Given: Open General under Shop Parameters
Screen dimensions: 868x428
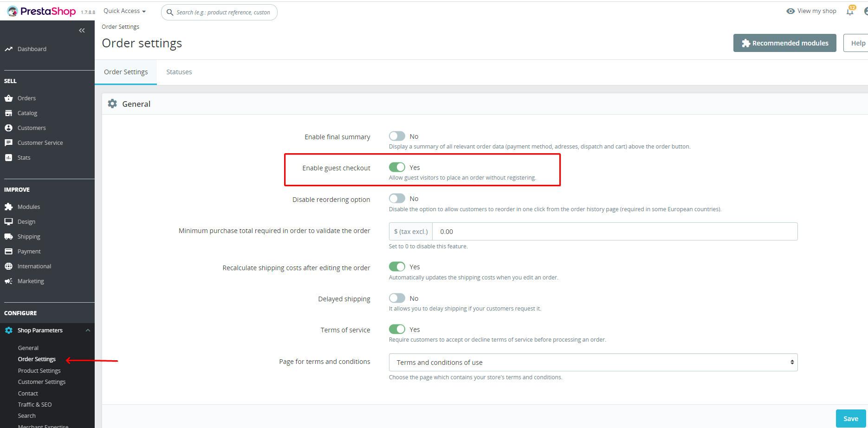Looking at the screenshot, I should [28, 348].
